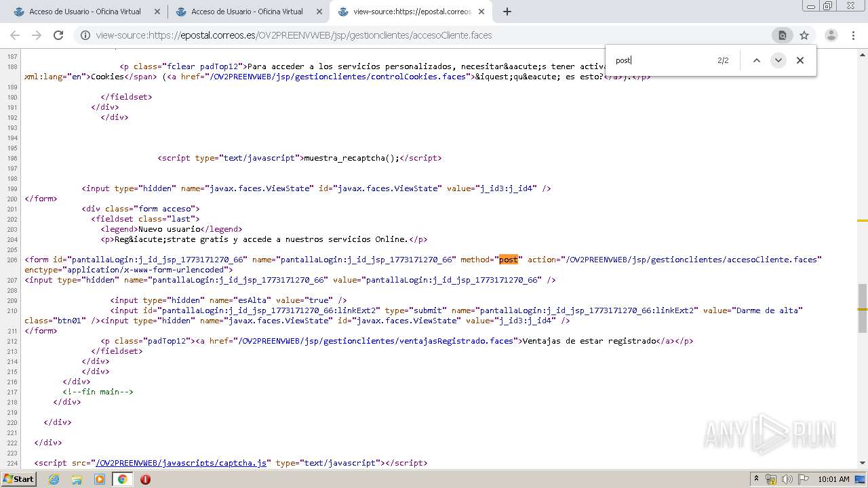868x488 pixels.
Task: Jump to next 'post' search match
Action: pyautogui.click(x=778, y=60)
